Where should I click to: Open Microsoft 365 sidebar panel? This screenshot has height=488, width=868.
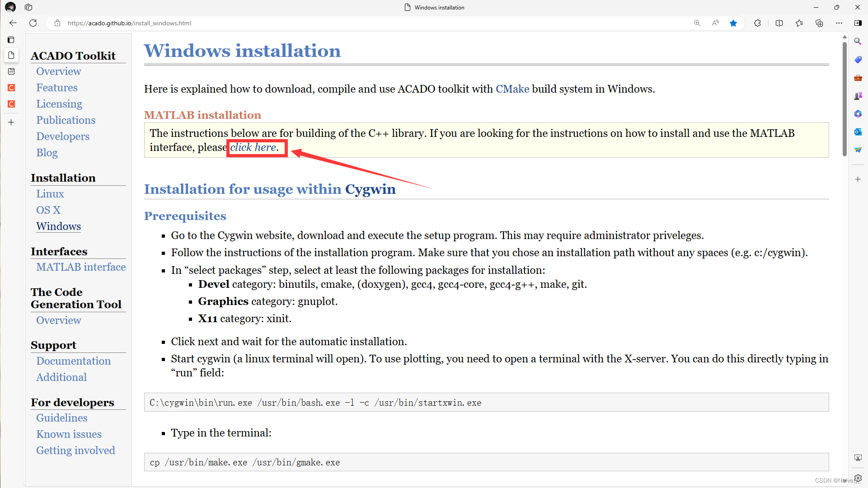[x=858, y=113]
